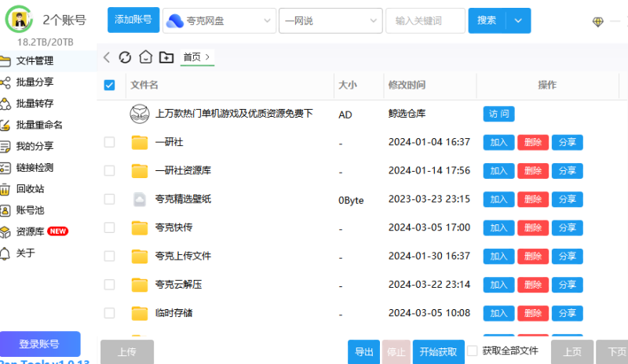The width and height of the screenshot is (628, 364).
Task: Go to next page 下页
Action: click(612, 352)
